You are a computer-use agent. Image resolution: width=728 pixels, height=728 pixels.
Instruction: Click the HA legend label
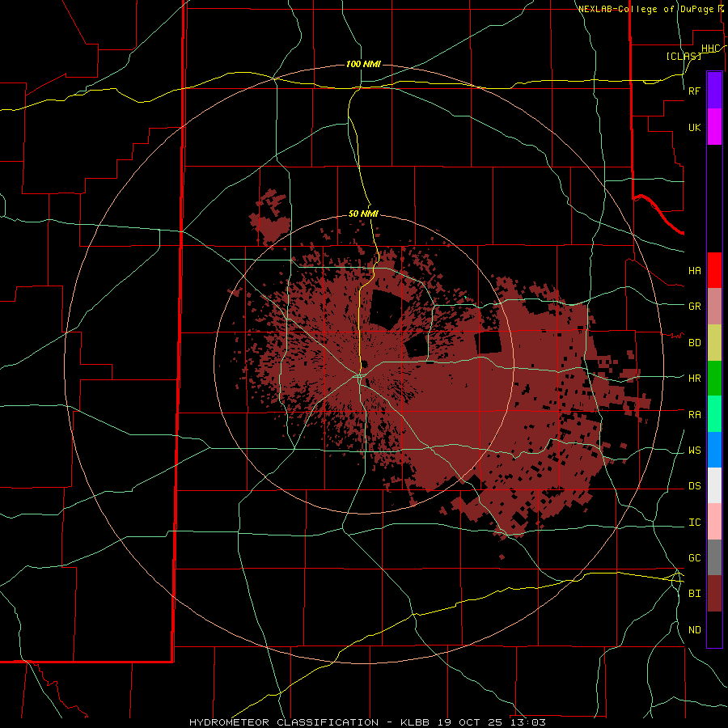(x=694, y=271)
